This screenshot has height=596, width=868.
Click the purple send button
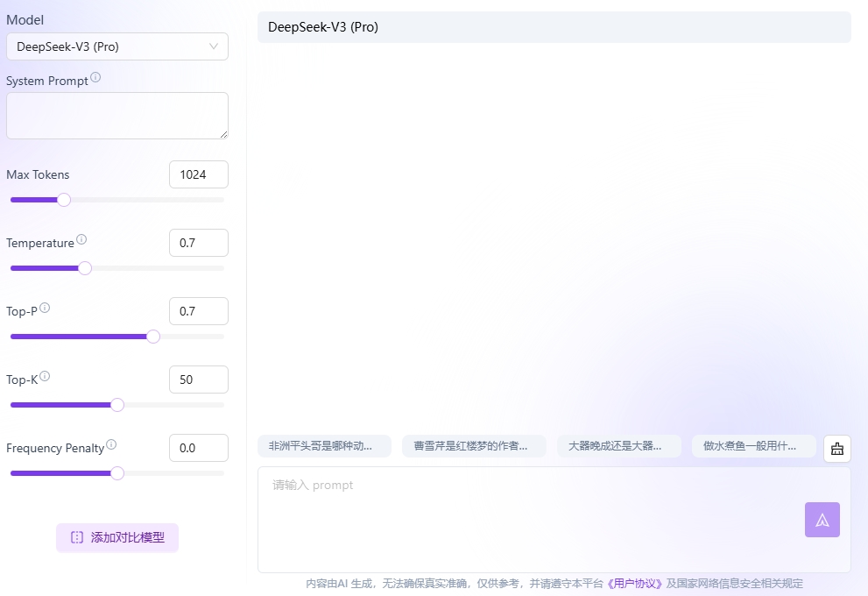[x=822, y=520]
